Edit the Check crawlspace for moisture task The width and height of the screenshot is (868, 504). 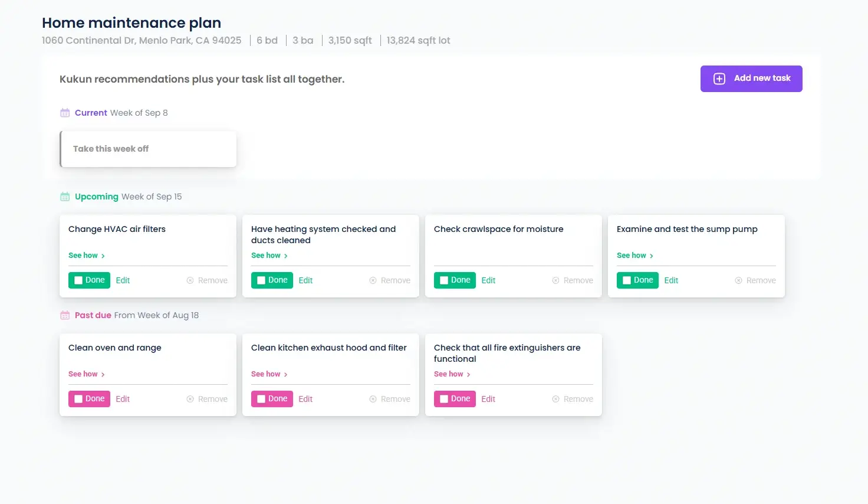(488, 280)
